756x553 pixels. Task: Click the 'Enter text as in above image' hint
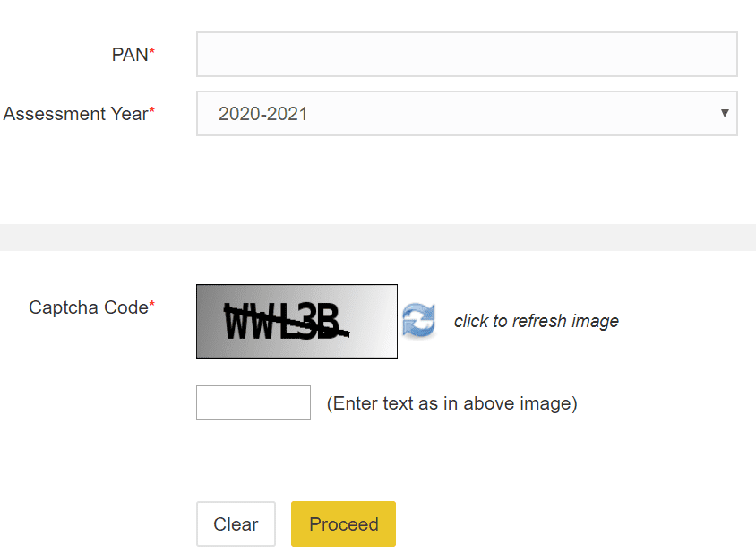click(451, 403)
